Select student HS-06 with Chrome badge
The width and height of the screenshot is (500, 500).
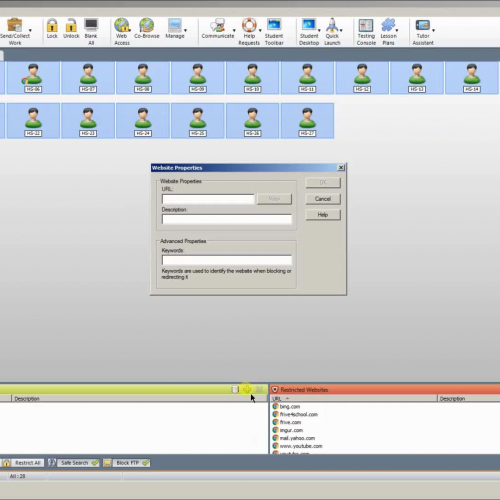33,78
